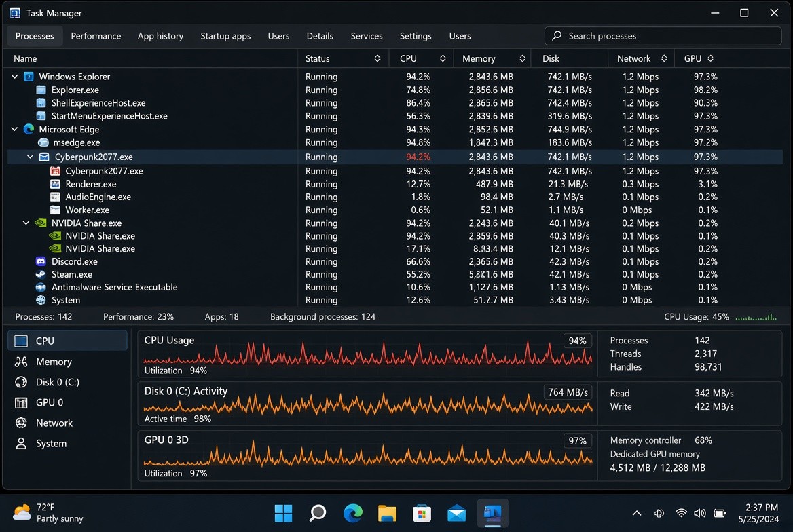Collapse the highlighted Cyberpunk2077.exe group

coord(31,157)
